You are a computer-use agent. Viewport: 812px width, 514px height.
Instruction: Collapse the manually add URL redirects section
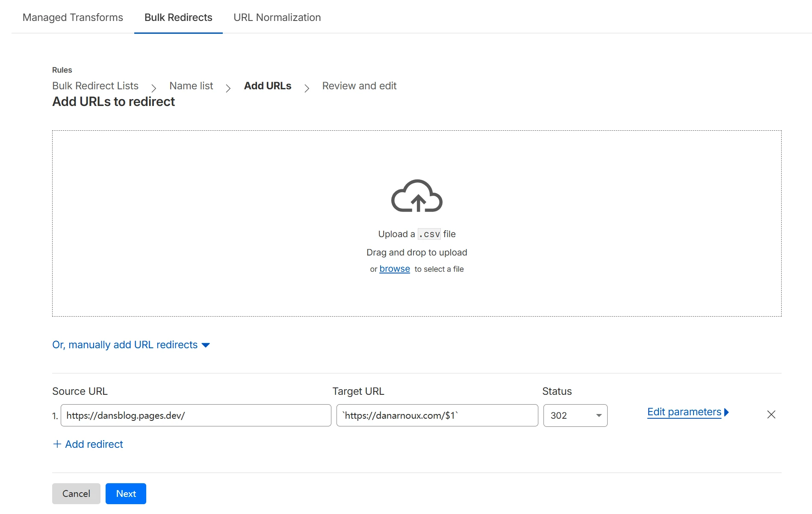(x=131, y=345)
